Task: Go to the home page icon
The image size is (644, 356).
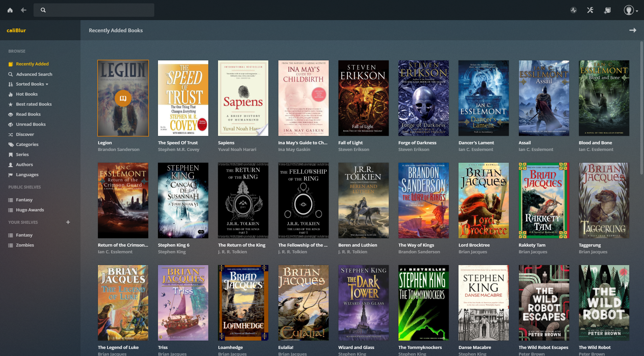Action: [10, 10]
